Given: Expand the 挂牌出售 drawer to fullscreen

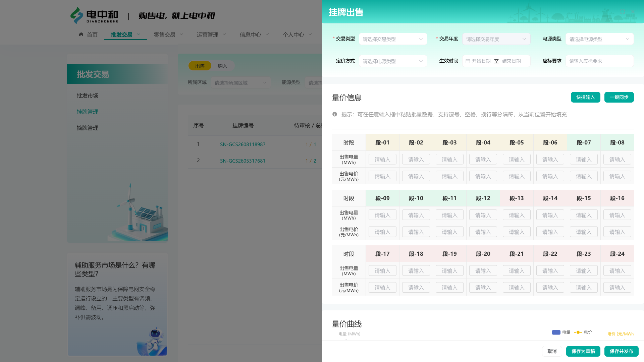Looking at the screenshot, I should [623, 12].
